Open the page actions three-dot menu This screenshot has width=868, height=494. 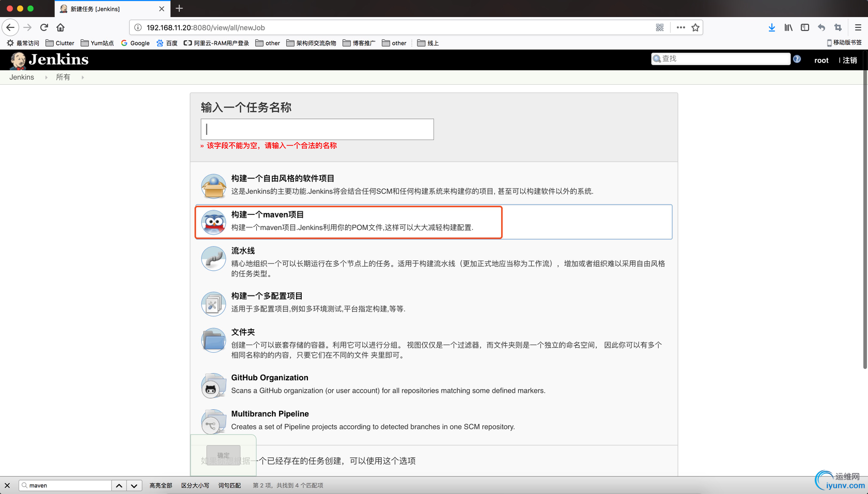click(x=681, y=27)
